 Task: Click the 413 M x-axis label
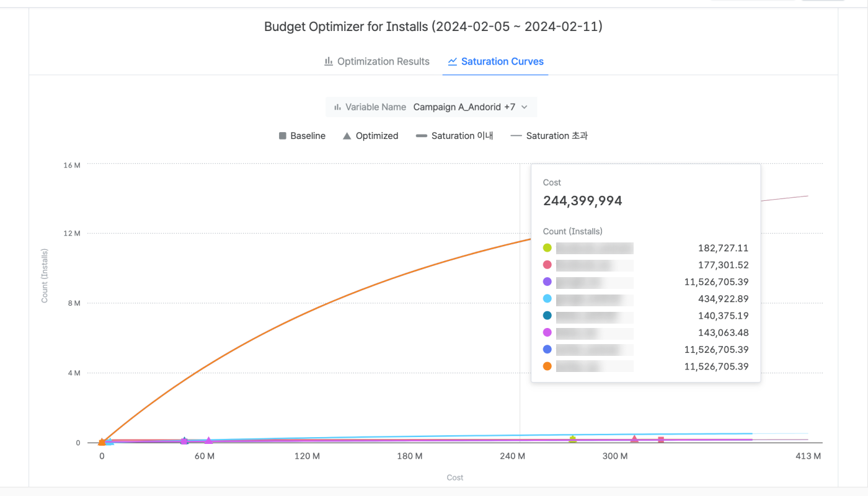[808, 456]
